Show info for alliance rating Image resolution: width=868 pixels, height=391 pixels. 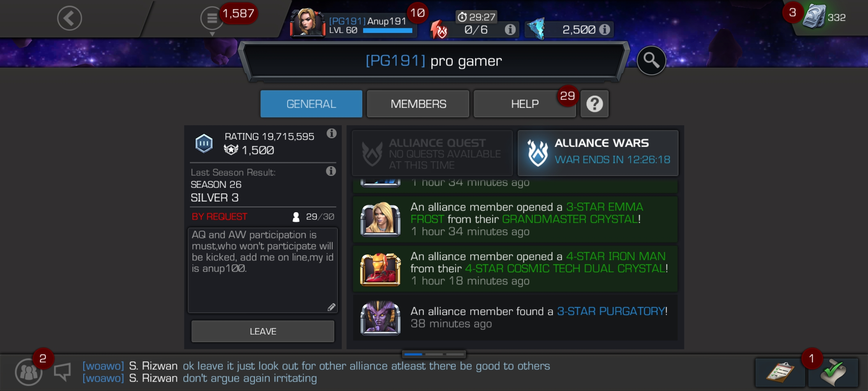pos(331,134)
